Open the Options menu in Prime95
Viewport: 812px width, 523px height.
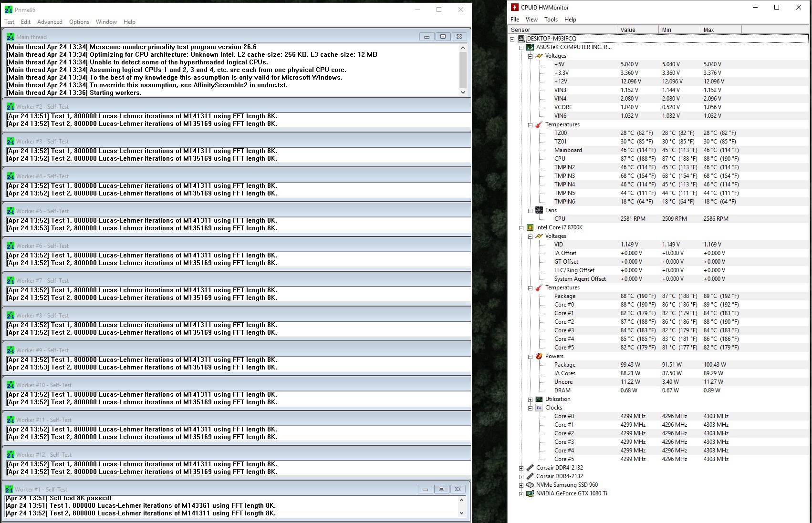[x=79, y=22]
